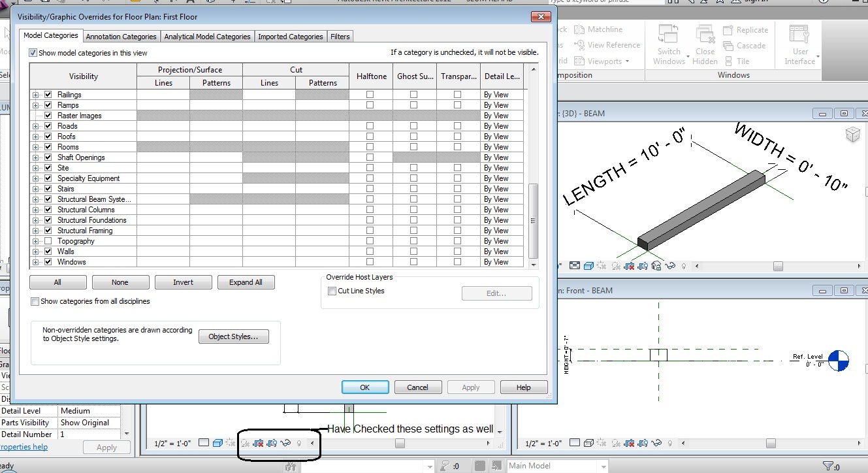Click the Detail Level 'Medium' property field
The width and height of the screenshot is (868, 473).
click(89, 411)
